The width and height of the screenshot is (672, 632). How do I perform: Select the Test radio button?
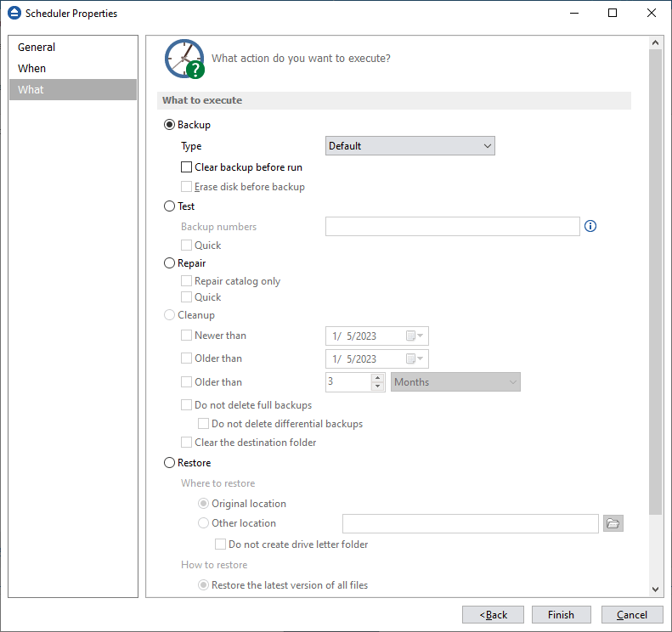click(169, 206)
